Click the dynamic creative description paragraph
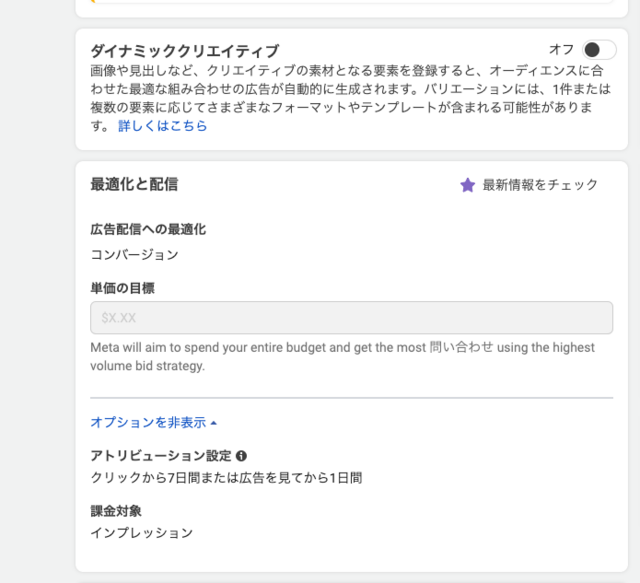This screenshot has width=640, height=583. 351,98
